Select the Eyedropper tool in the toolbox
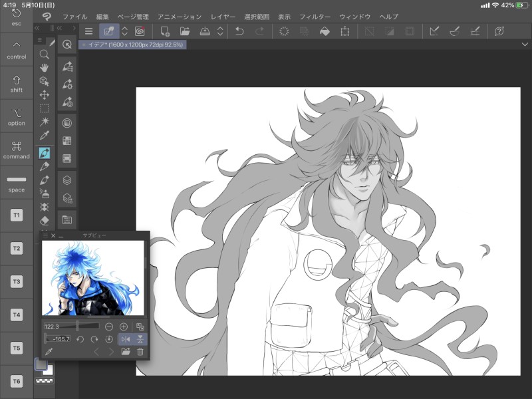This screenshot has height=399, width=532. 44,136
